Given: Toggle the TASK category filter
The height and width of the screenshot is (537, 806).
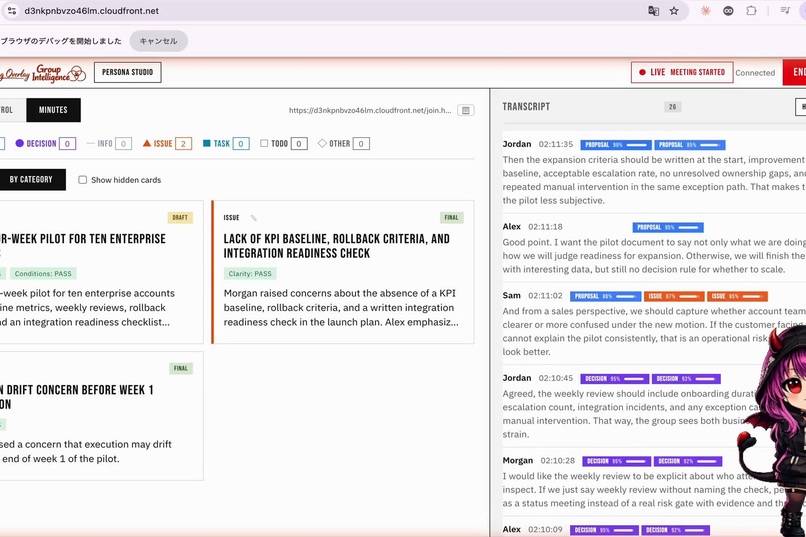Looking at the screenshot, I should click(x=226, y=144).
